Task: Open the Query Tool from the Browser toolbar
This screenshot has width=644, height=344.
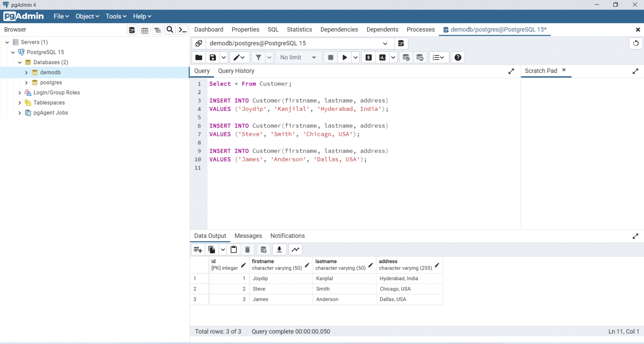Action: pos(132,30)
